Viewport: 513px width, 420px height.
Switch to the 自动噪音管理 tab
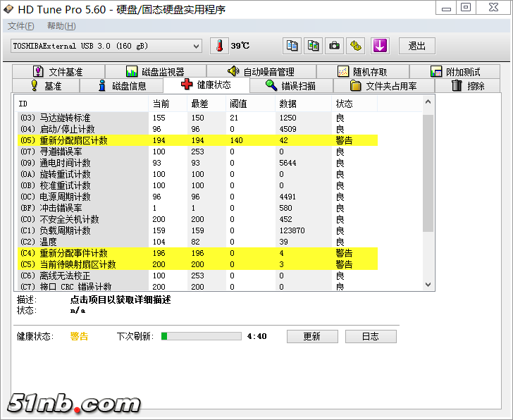click(261, 72)
